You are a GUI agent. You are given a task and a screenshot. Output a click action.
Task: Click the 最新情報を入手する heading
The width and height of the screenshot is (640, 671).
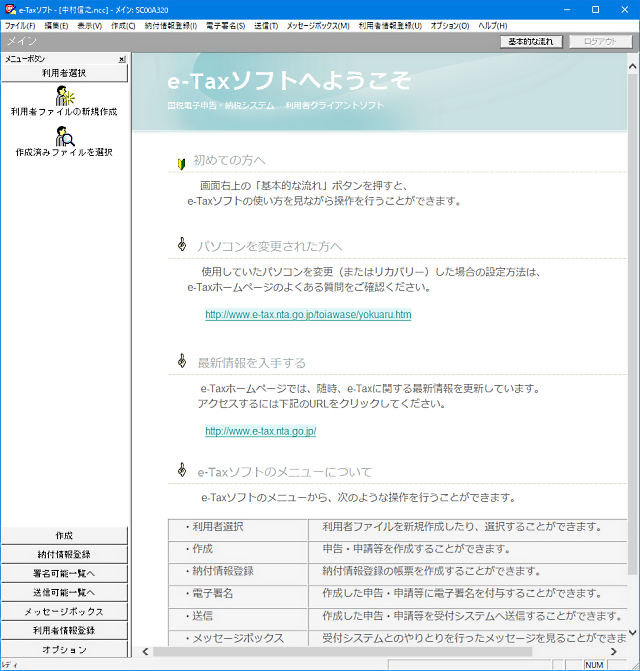[x=252, y=363]
